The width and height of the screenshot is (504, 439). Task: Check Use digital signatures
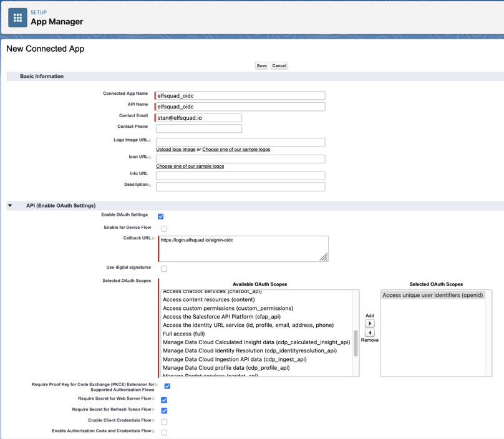point(164,269)
